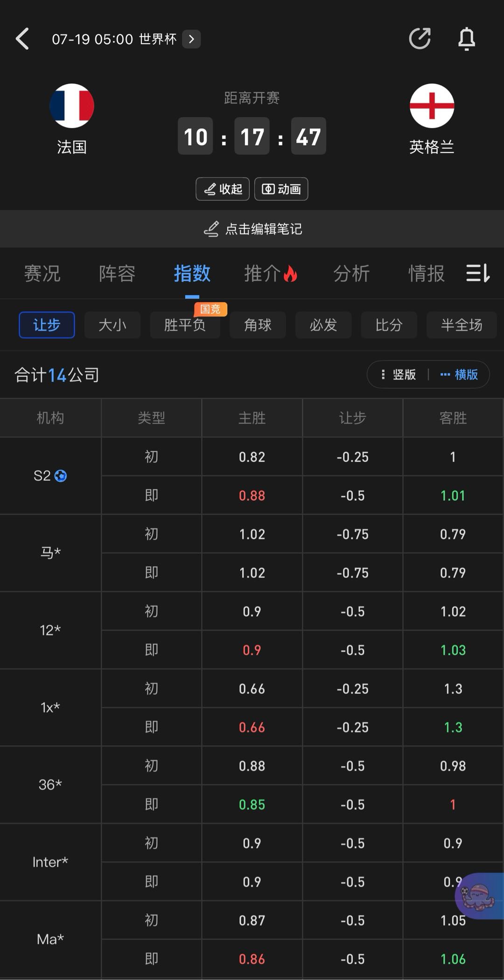
Task: Tap 36* current home odds 0.85
Action: click(x=252, y=804)
